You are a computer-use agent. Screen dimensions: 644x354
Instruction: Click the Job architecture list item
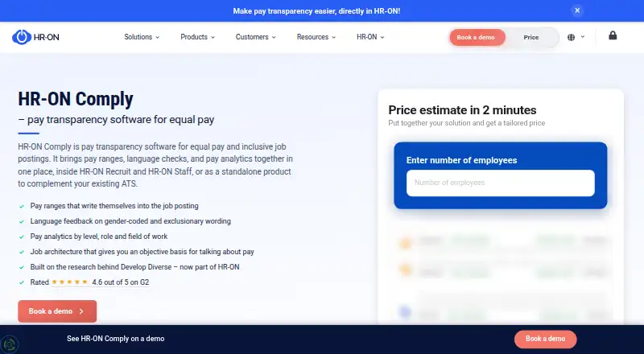click(x=142, y=251)
